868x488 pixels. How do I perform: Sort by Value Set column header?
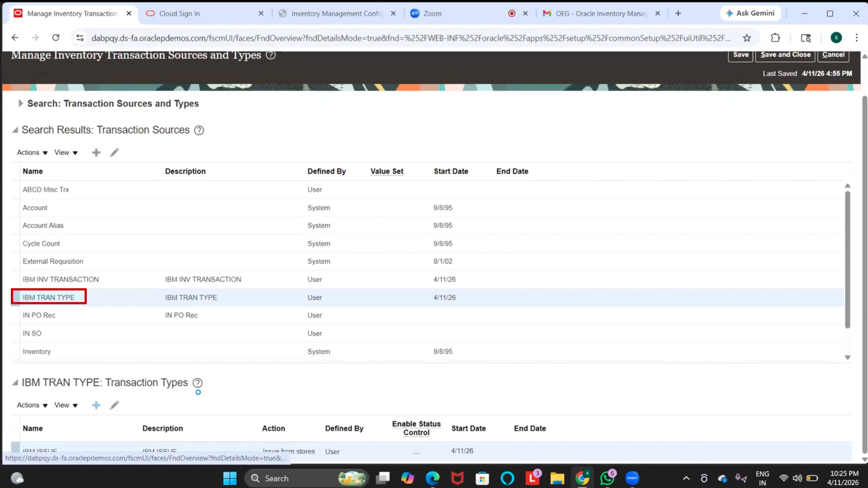[x=387, y=171]
